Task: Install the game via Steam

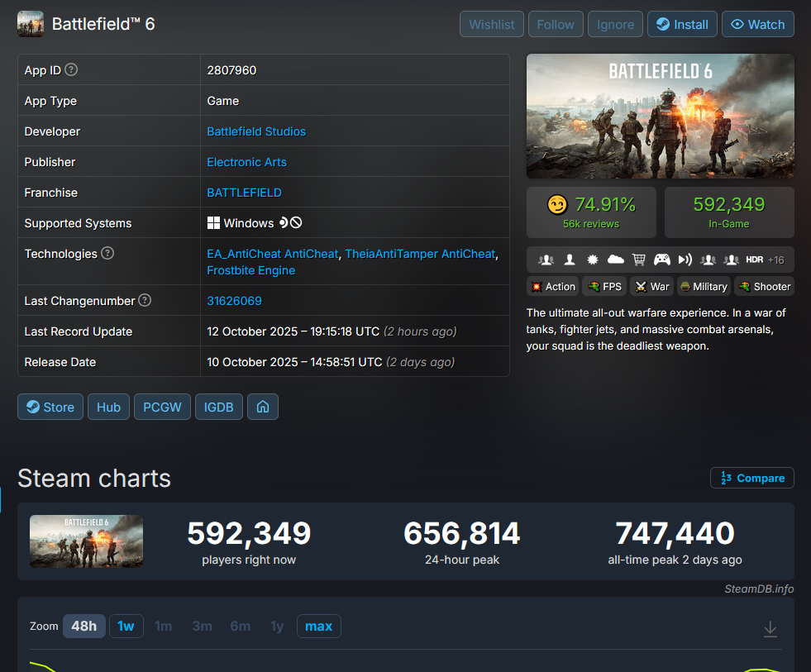Action: pos(682,24)
